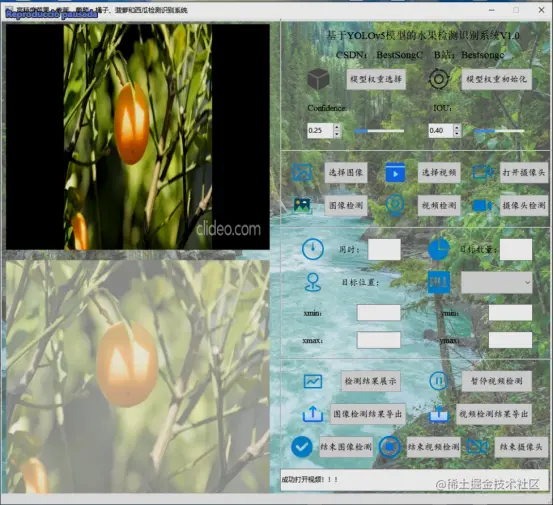Viewport: 554px width, 505px height.
Task: Click the location pin target position icon
Action: tap(313, 282)
